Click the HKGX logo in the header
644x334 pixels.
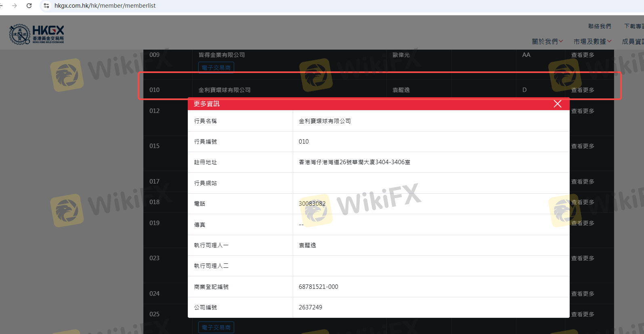click(x=37, y=34)
